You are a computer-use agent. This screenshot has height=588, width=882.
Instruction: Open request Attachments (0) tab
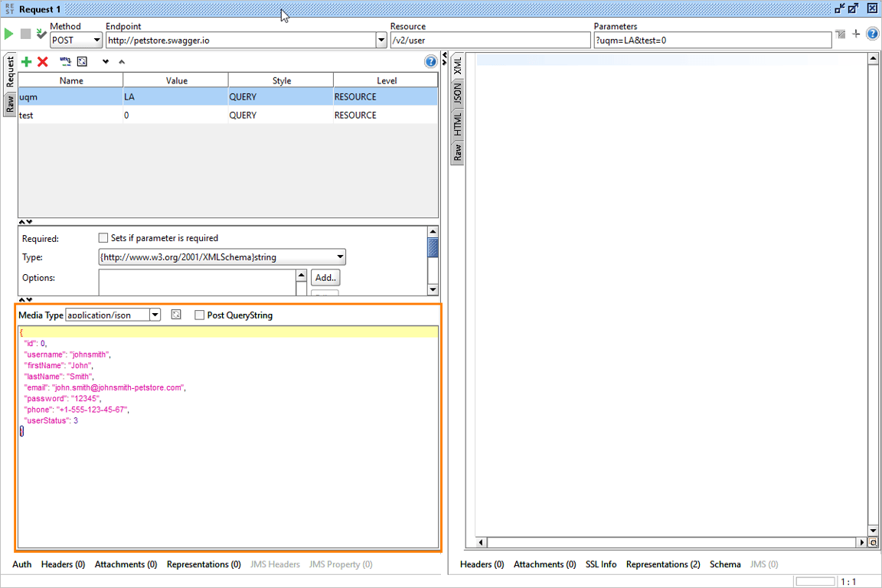tap(126, 563)
